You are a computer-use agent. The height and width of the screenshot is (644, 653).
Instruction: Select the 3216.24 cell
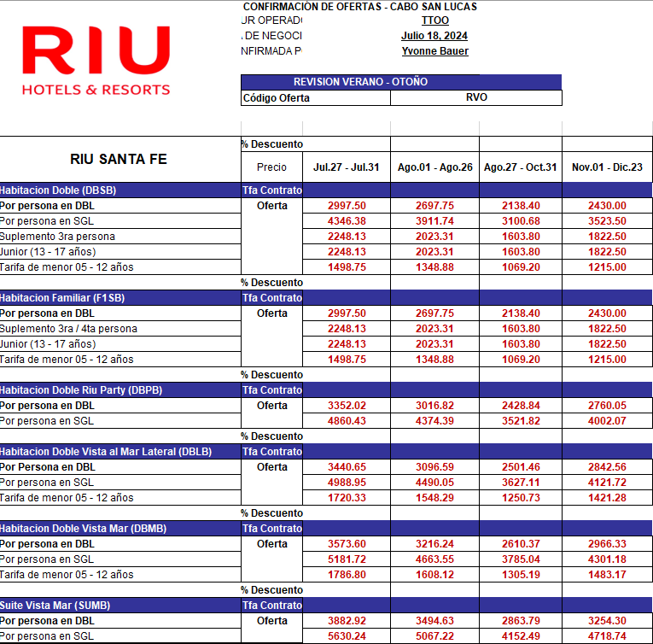click(x=434, y=544)
